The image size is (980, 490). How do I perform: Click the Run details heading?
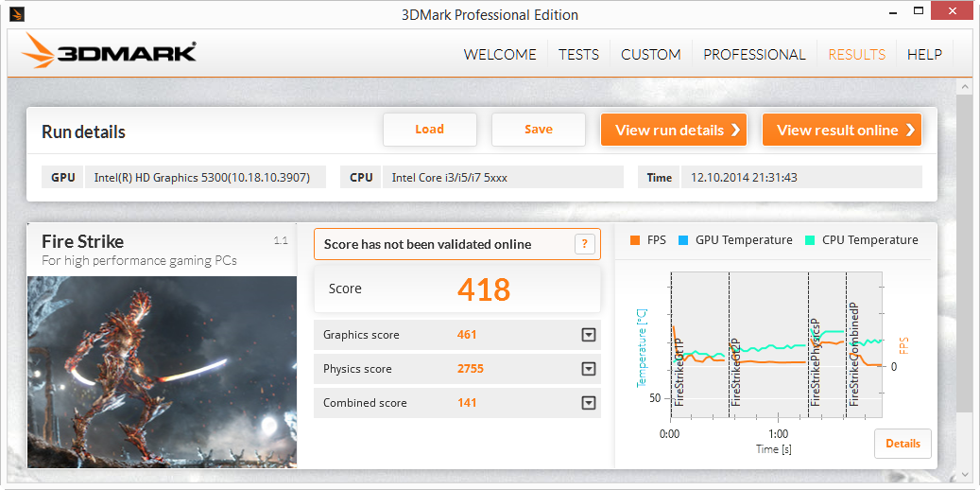pos(84,132)
